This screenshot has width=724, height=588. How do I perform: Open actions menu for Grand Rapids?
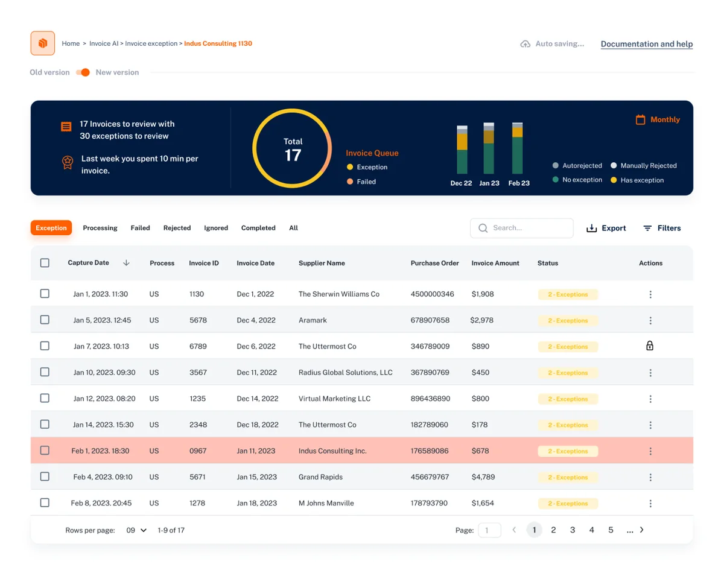tap(650, 477)
